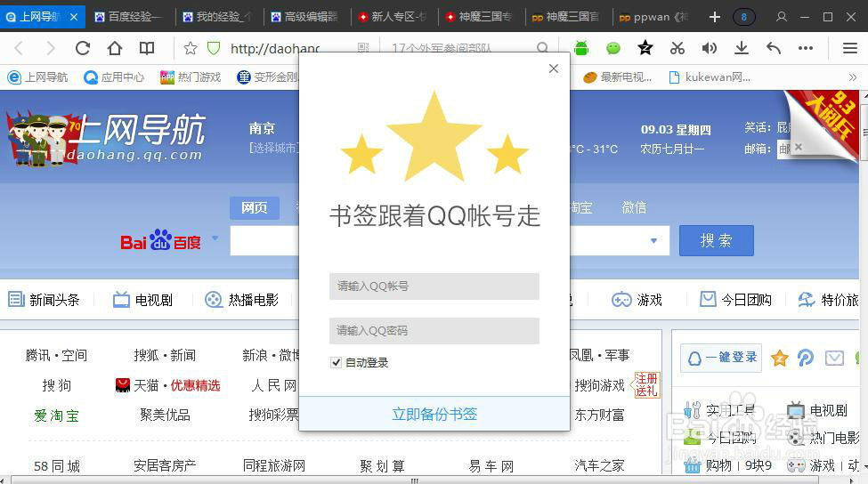
Task: Close the QQ bookmark sync dialog
Action: (x=554, y=69)
